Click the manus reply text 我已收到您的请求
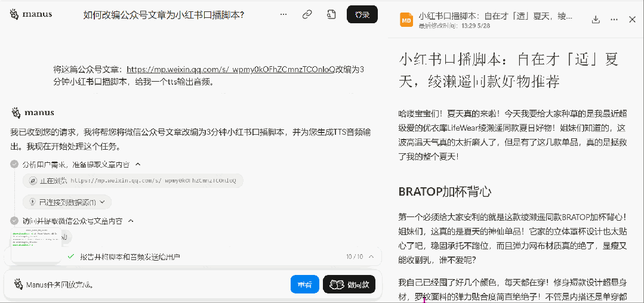 (x=191, y=139)
